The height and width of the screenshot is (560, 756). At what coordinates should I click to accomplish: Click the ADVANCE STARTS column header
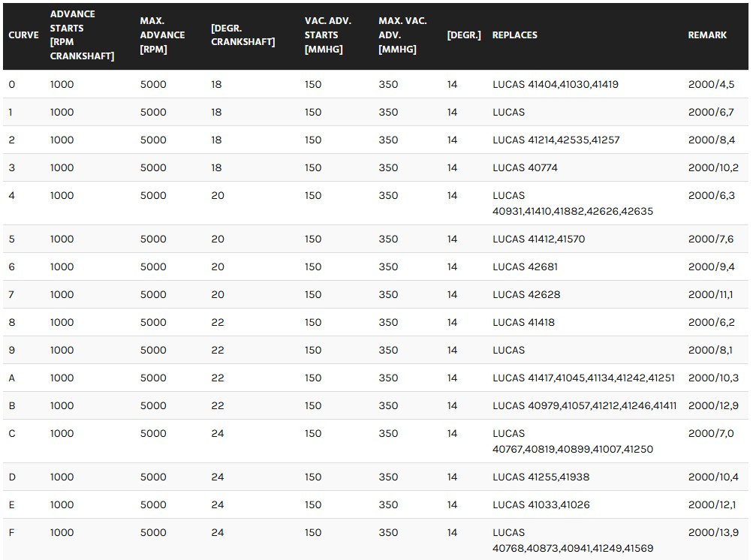coord(82,35)
